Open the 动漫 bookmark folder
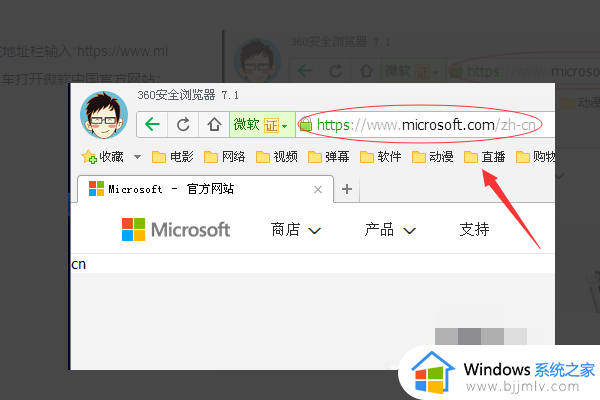 tap(433, 157)
